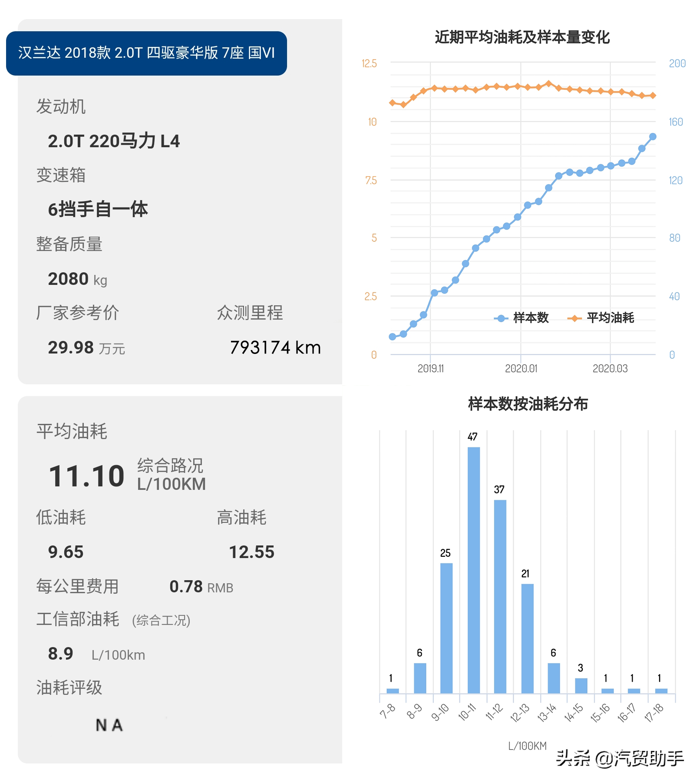Click the L/100KM histogram axis title
Screen dimensions: 700x783
pyautogui.click(x=527, y=746)
